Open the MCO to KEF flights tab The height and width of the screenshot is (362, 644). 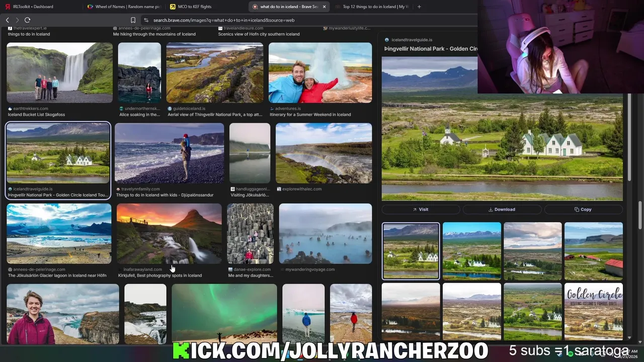pyautogui.click(x=191, y=7)
